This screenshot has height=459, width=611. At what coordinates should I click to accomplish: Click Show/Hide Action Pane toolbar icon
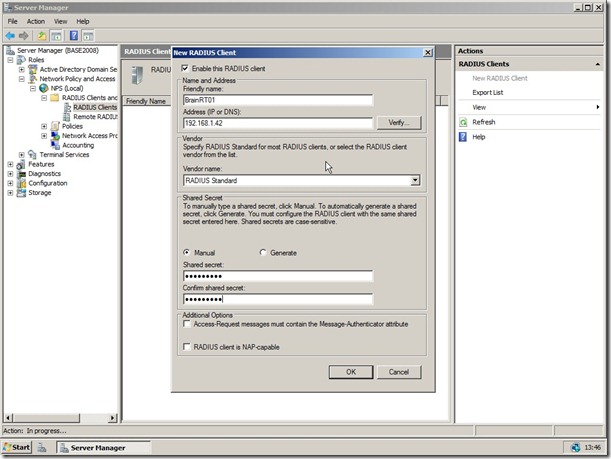click(x=88, y=36)
